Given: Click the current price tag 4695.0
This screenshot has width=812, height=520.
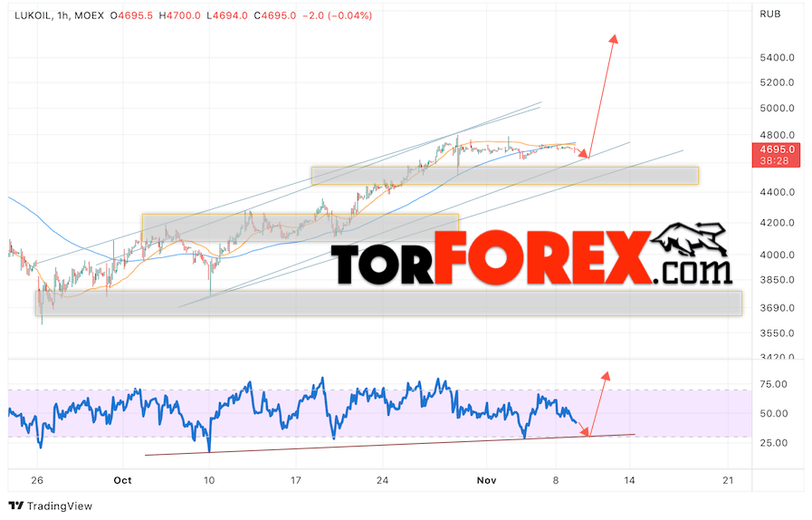Looking at the screenshot, I should 777,149.
